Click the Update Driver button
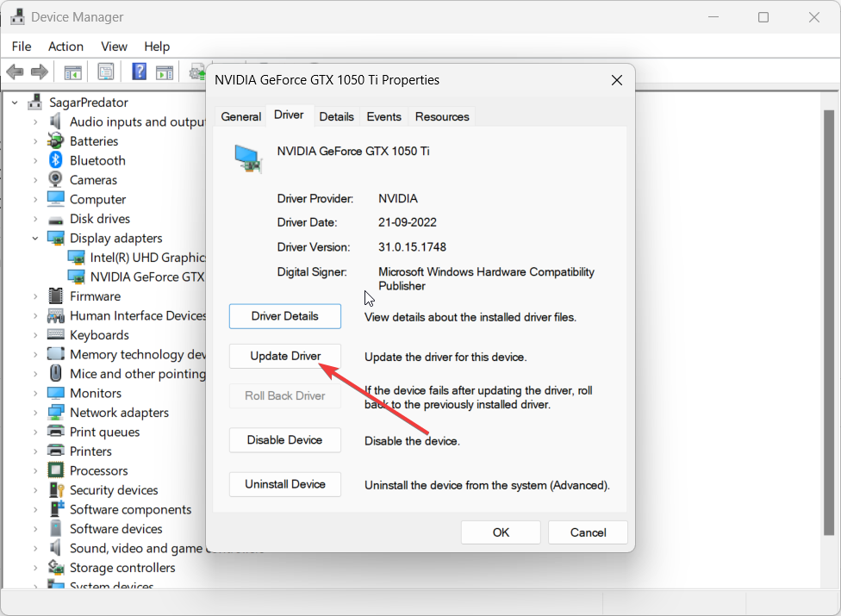841x616 pixels. (x=285, y=356)
